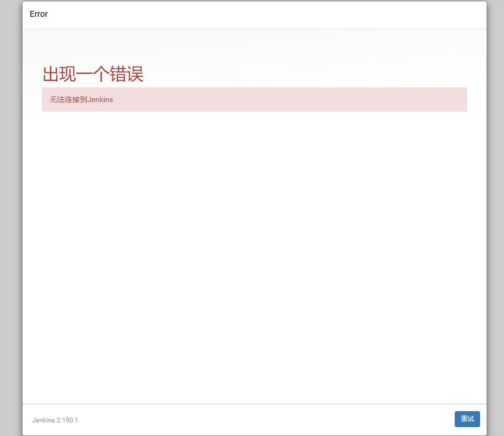Click the middle characters 一个 in the heading

coord(93,74)
